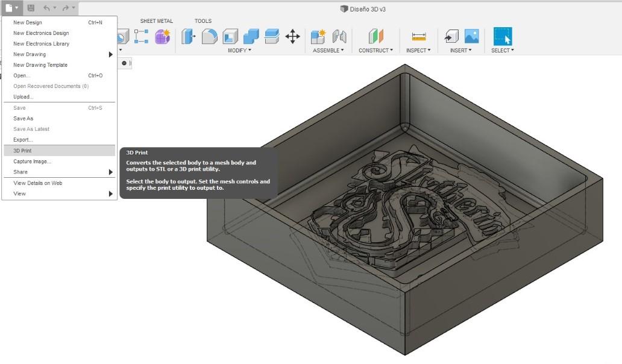Image resolution: width=622 pixels, height=364 pixels.
Task: Click the Insert image (Decal) icon
Action: (472, 37)
